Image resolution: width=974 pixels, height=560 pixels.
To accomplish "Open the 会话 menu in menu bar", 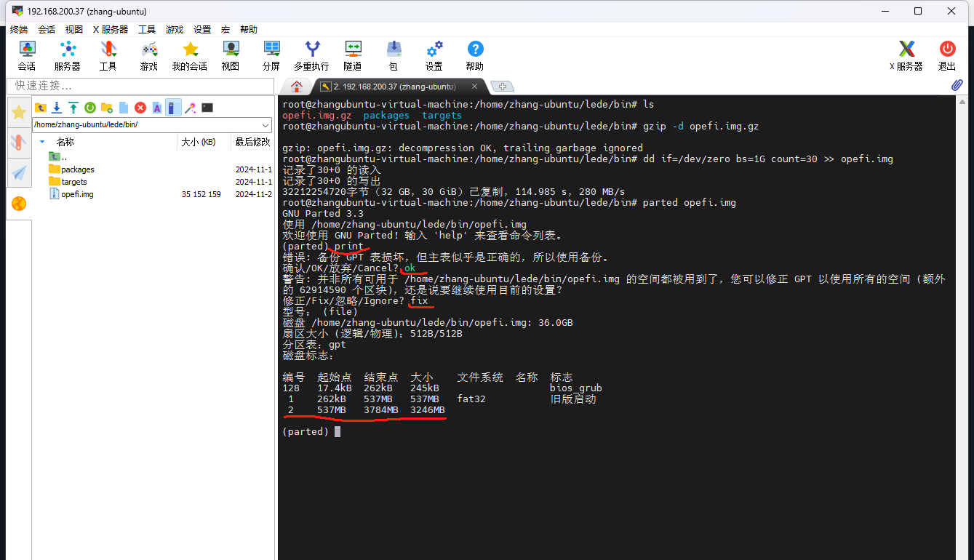I will 47,30.
